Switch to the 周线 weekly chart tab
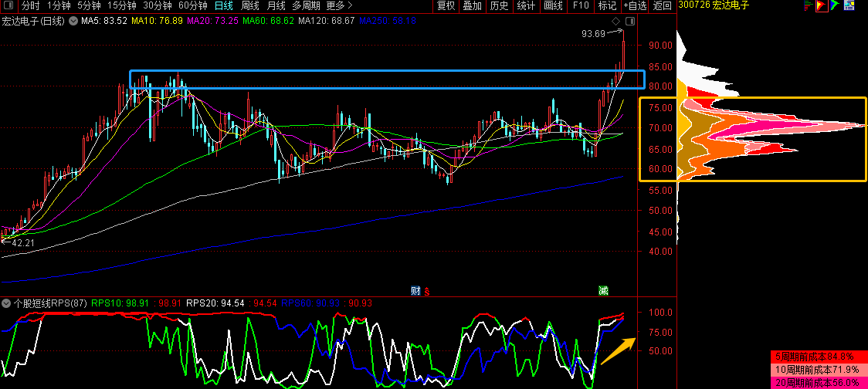868x389 pixels. tap(250, 5)
